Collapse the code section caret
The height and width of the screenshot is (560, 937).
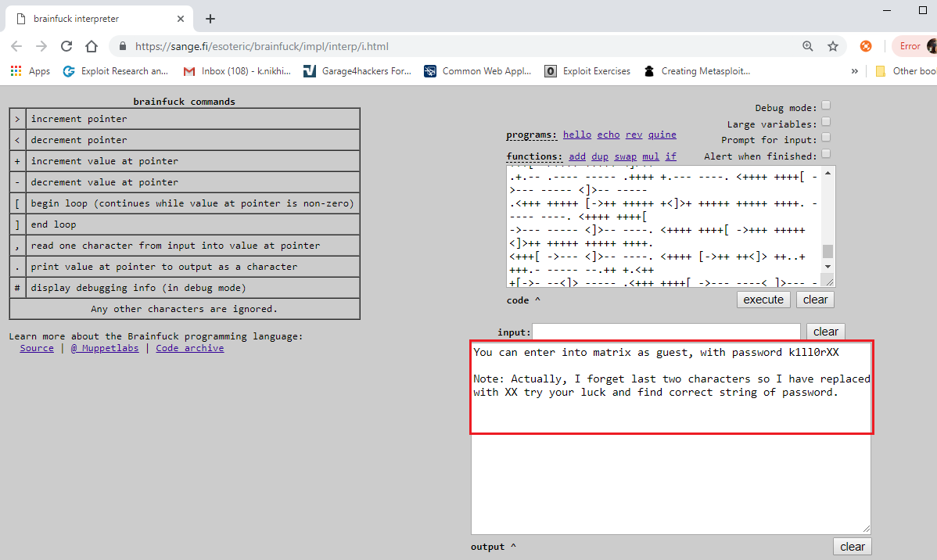click(537, 300)
